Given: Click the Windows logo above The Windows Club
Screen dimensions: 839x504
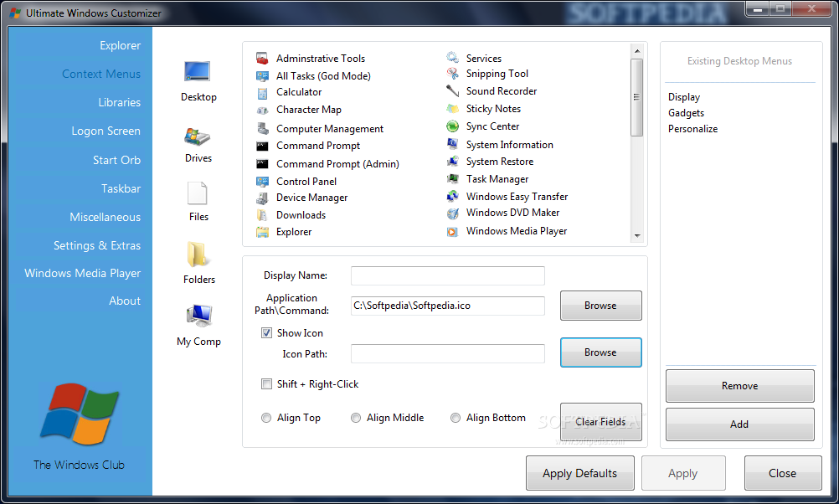Looking at the screenshot, I should [80, 414].
